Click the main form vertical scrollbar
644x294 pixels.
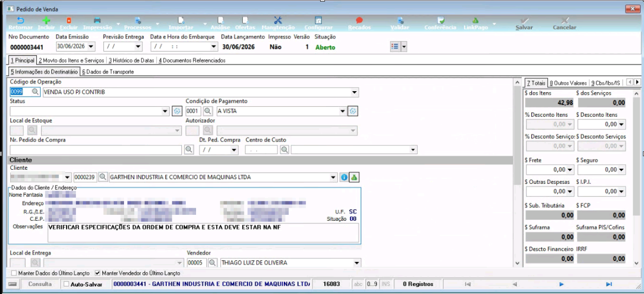pyautogui.click(x=517, y=172)
